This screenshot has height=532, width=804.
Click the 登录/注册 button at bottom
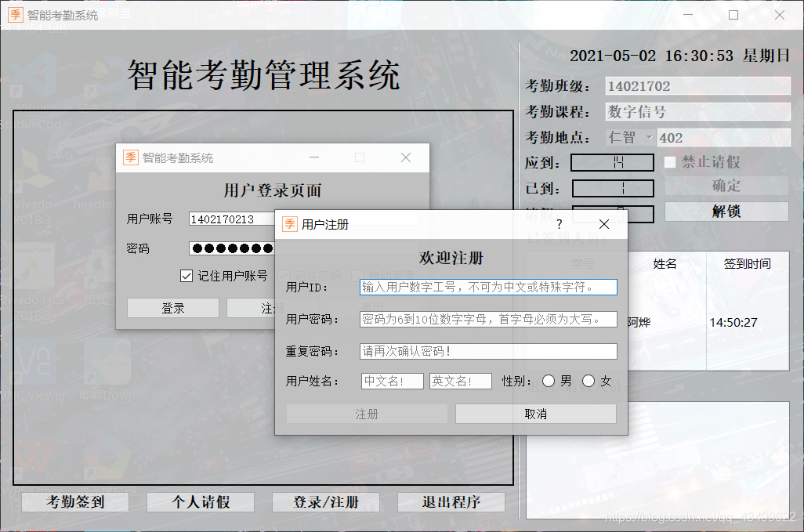tap(326, 501)
